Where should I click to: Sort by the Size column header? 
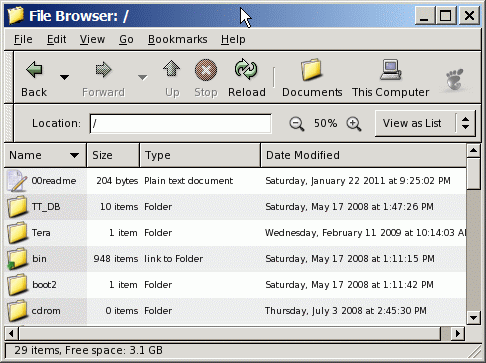(x=113, y=155)
